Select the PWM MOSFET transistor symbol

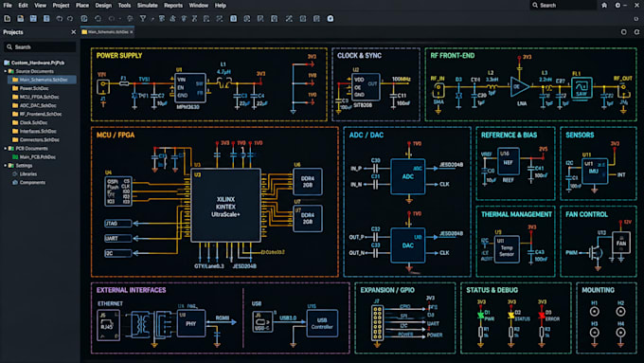pos(595,253)
